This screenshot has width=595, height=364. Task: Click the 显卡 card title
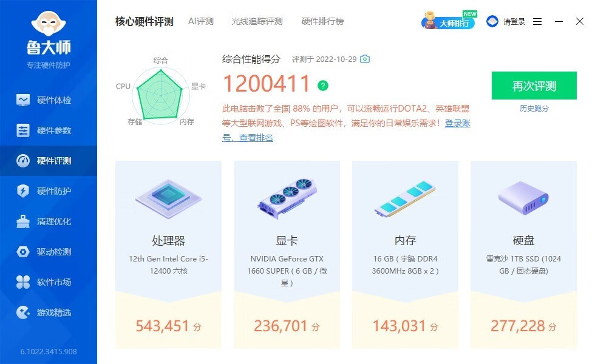(x=287, y=240)
